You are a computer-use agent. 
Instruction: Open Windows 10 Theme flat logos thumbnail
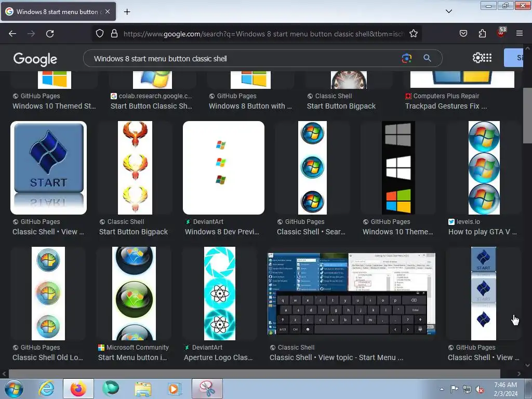point(398,168)
